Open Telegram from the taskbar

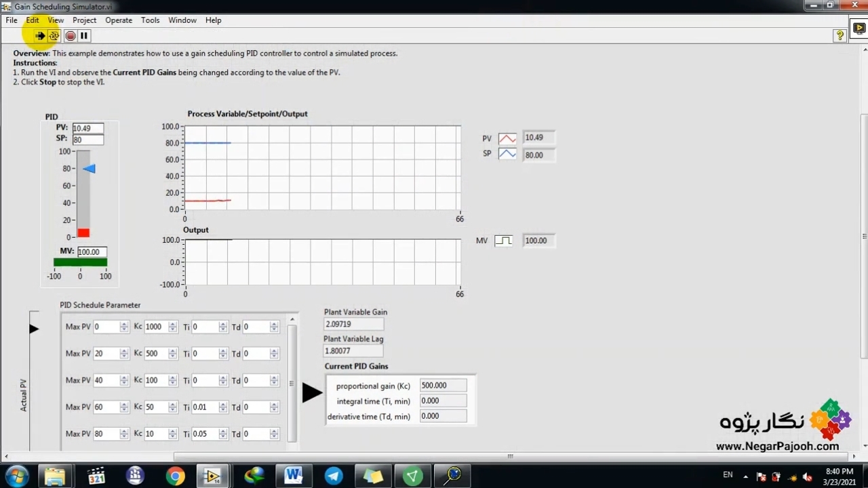click(334, 476)
